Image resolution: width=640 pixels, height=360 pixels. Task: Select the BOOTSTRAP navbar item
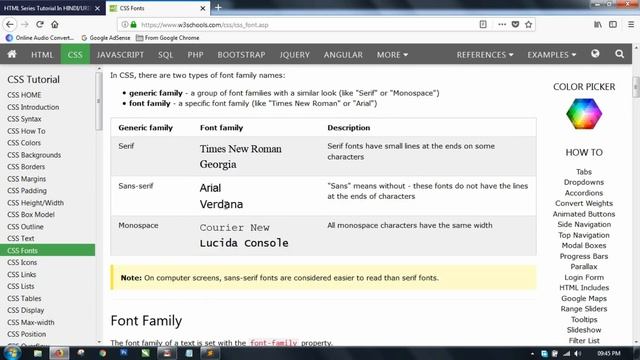[x=241, y=55]
